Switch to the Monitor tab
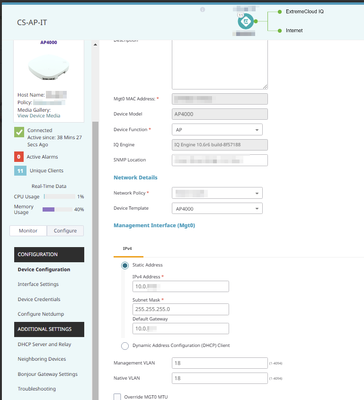The width and height of the screenshot is (364, 400). tap(28, 231)
